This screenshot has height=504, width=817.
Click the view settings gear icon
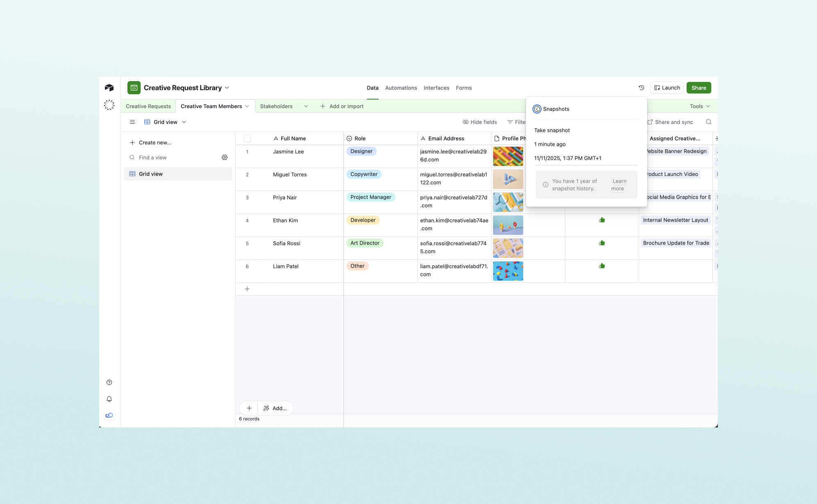225,157
